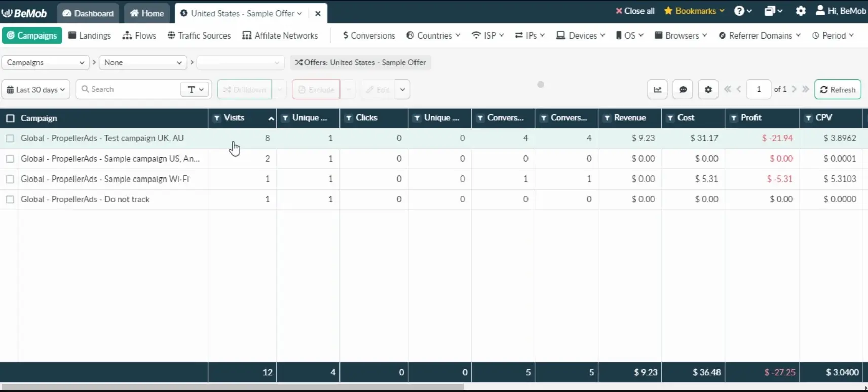Click the filter icon on Cost column

pyautogui.click(x=670, y=118)
